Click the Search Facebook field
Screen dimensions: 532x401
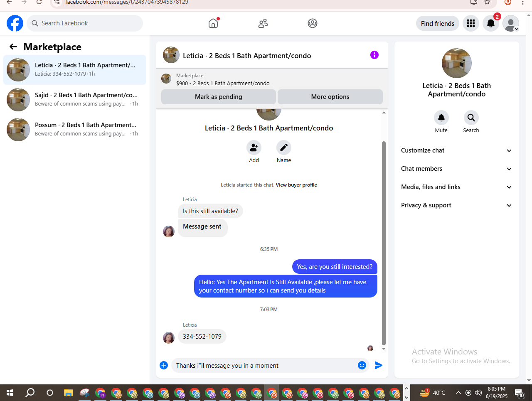click(85, 23)
